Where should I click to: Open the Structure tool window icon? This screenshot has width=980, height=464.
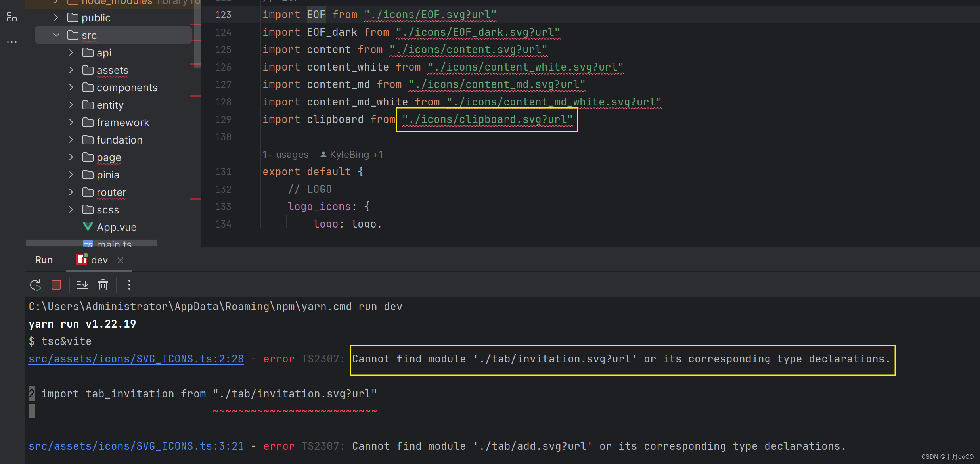pos(11,17)
